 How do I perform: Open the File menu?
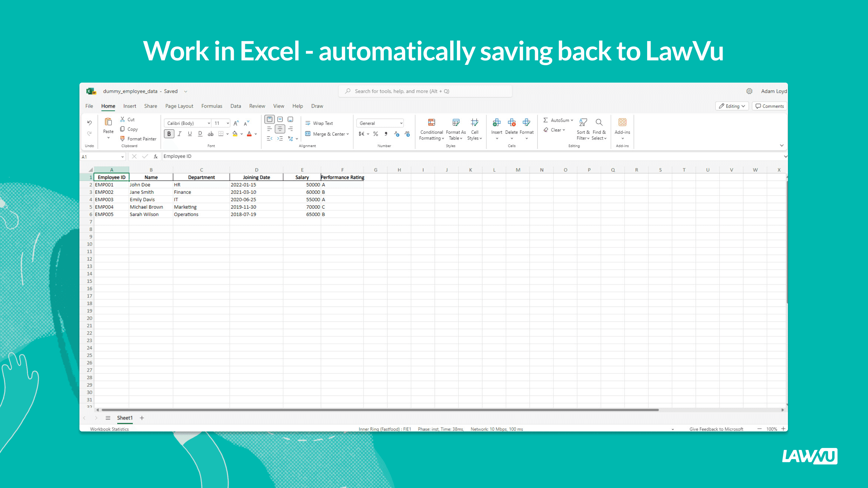(89, 106)
